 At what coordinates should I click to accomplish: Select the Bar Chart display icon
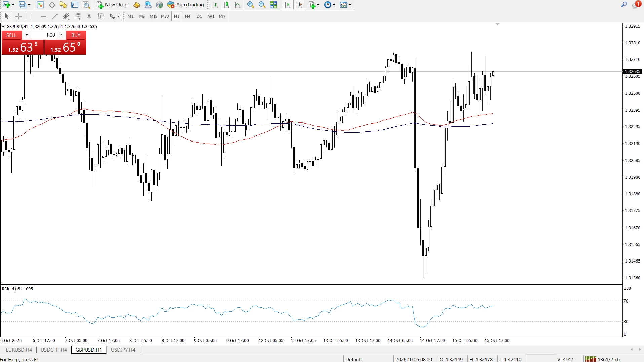coord(215,5)
